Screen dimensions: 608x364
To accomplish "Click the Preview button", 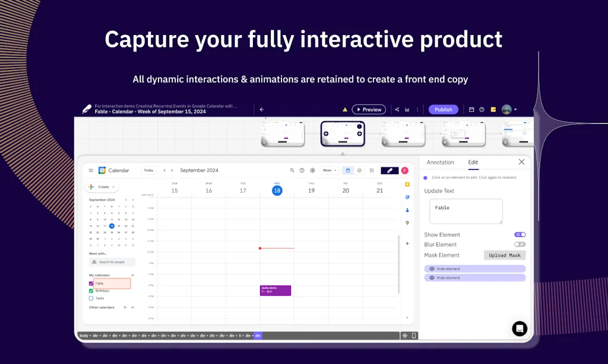I will (x=369, y=109).
